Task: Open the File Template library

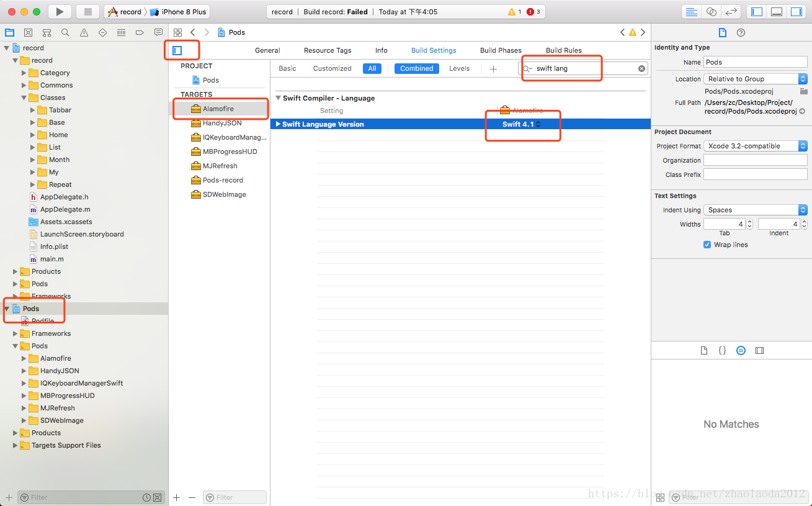Action: coord(703,351)
